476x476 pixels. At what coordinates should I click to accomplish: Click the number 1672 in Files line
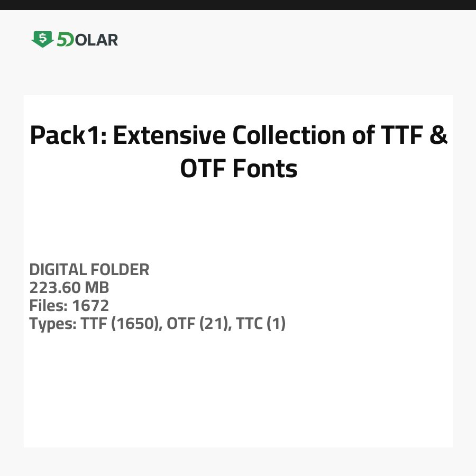[90, 306]
